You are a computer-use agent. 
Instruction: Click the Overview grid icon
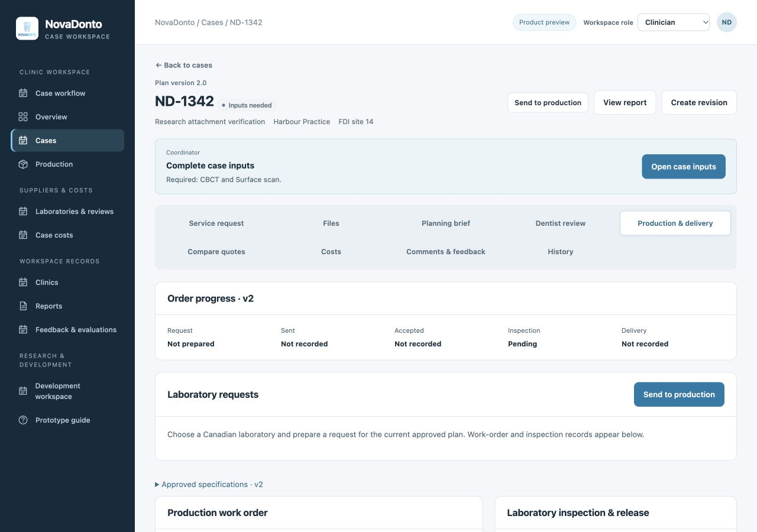pyautogui.click(x=23, y=117)
